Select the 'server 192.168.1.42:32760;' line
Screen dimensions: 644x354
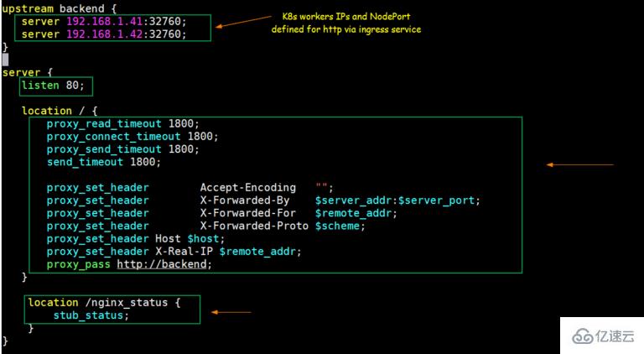pyautogui.click(x=104, y=34)
